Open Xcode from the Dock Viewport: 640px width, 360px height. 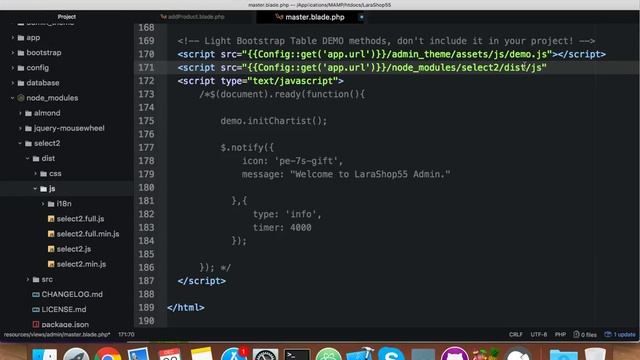point(360,354)
